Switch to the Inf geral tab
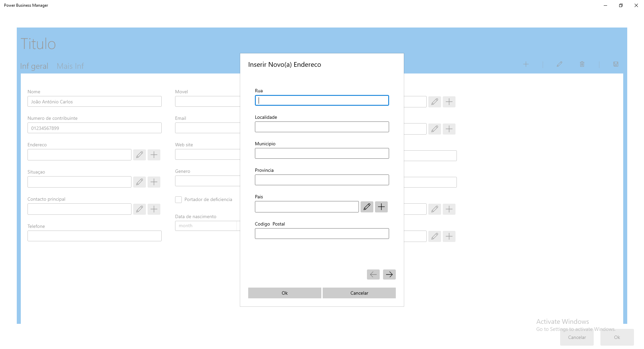 [34, 66]
